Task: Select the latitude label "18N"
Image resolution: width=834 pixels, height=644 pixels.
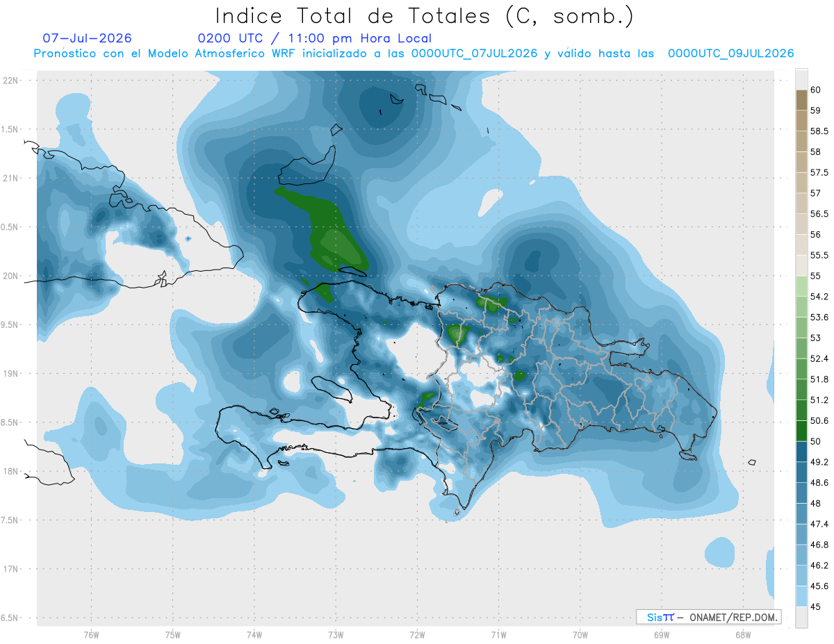Action: (12, 471)
